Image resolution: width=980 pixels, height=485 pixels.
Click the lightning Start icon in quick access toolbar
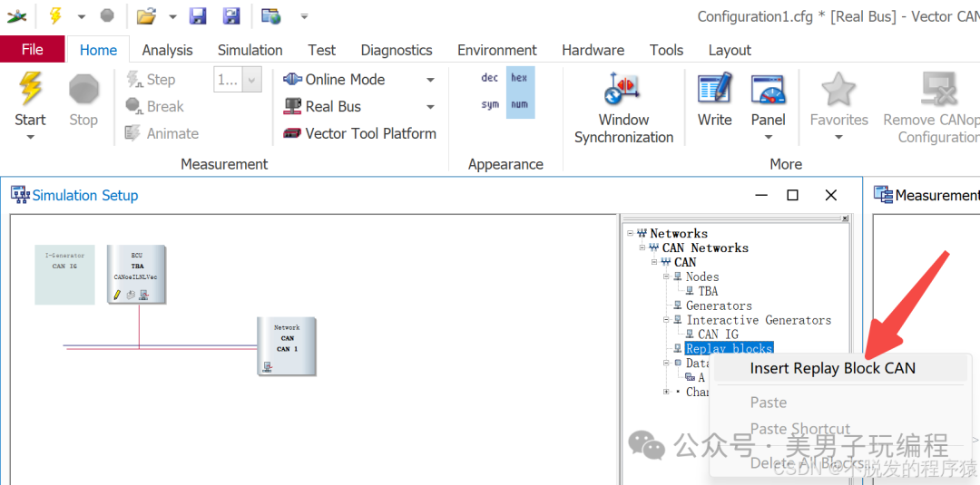(55, 16)
